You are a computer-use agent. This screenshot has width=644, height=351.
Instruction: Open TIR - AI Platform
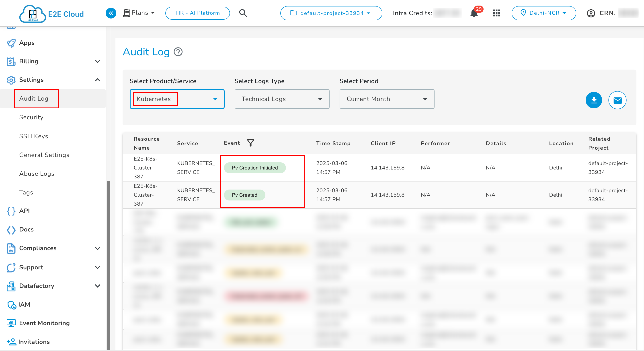click(x=197, y=13)
